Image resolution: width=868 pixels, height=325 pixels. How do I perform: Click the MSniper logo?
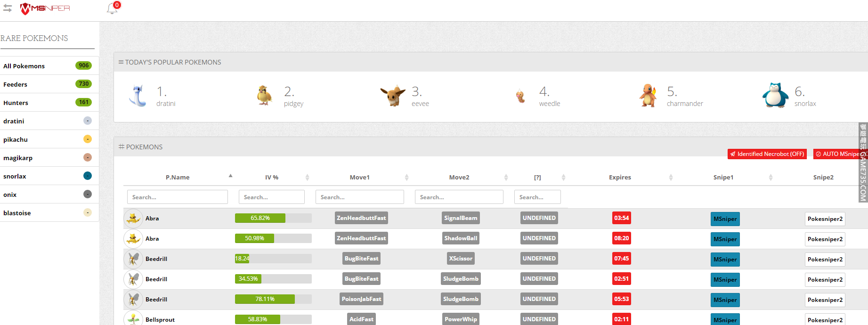click(45, 8)
